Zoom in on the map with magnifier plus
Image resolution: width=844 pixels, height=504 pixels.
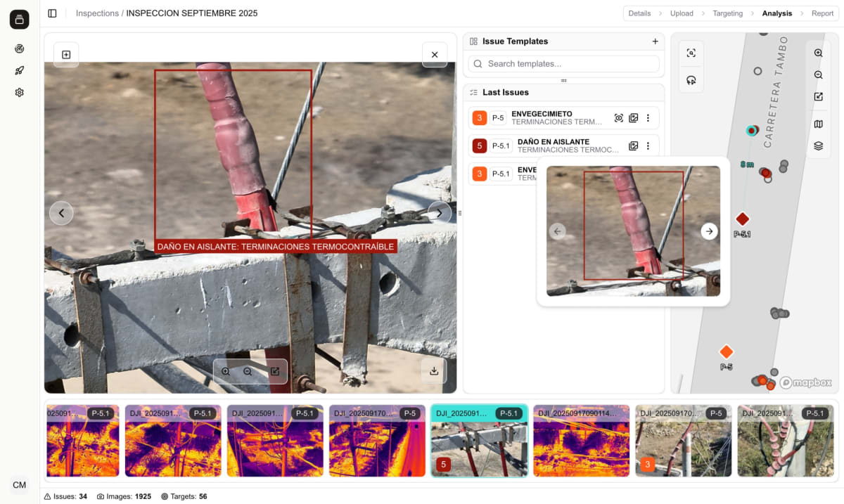click(x=818, y=53)
